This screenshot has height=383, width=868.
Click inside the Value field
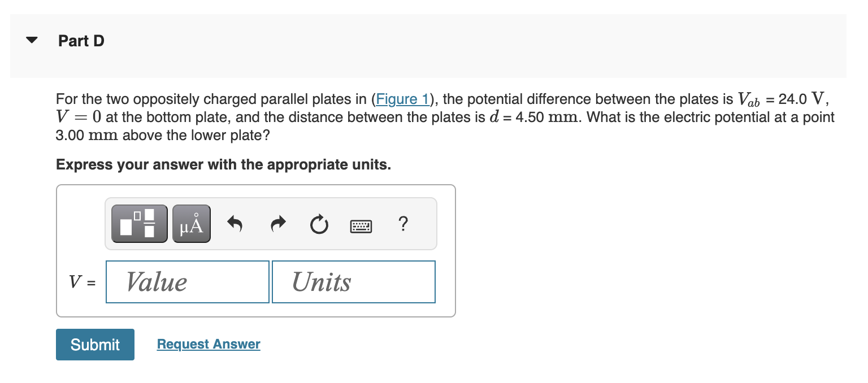(187, 281)
